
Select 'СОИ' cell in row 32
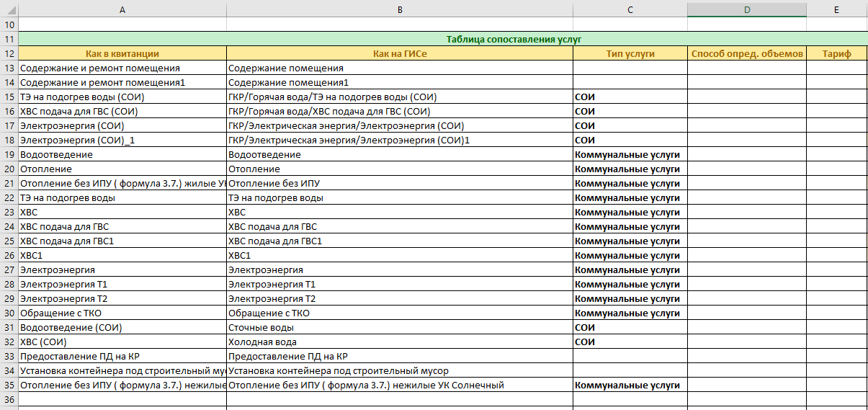(630, 342)
